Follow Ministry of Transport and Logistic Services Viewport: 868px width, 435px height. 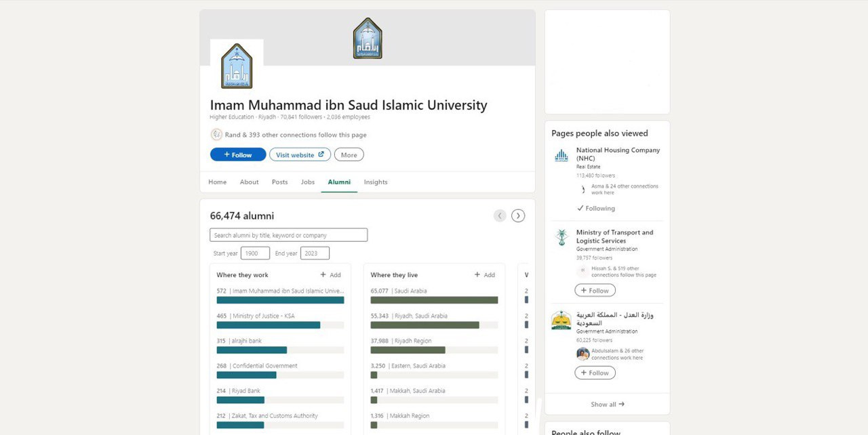pyautogui.click(x=595, y=291)
